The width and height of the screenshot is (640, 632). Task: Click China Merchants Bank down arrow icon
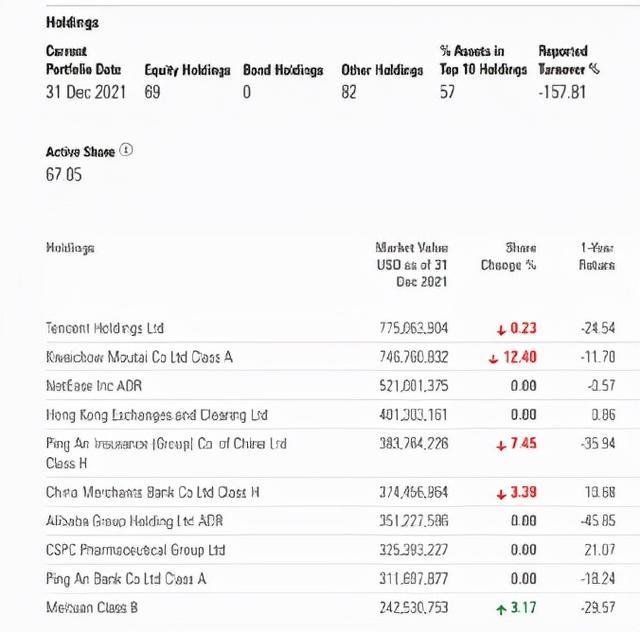501,494
